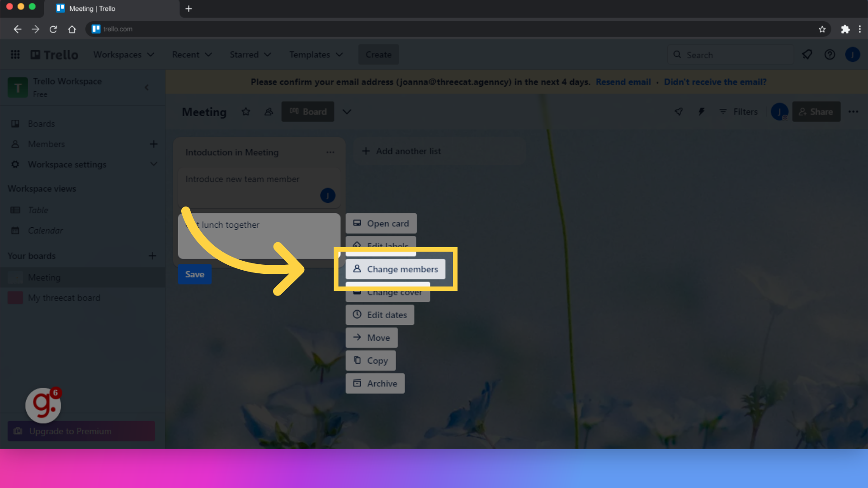
Task: Open the rocket Power-Ups icon
Action: [x=679, y=112]
